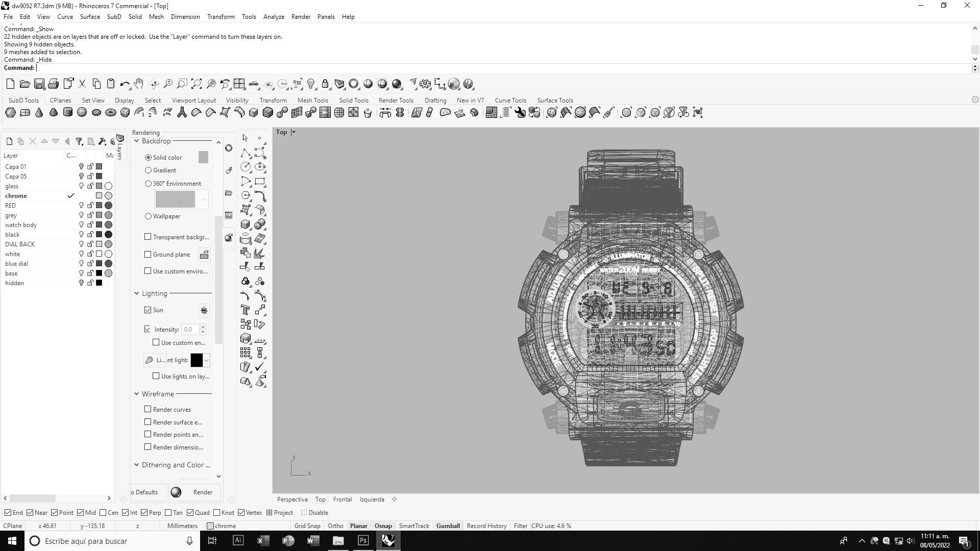Click the new layer icon in Layers panel
The image size is (980, 551).
[9, 141]
